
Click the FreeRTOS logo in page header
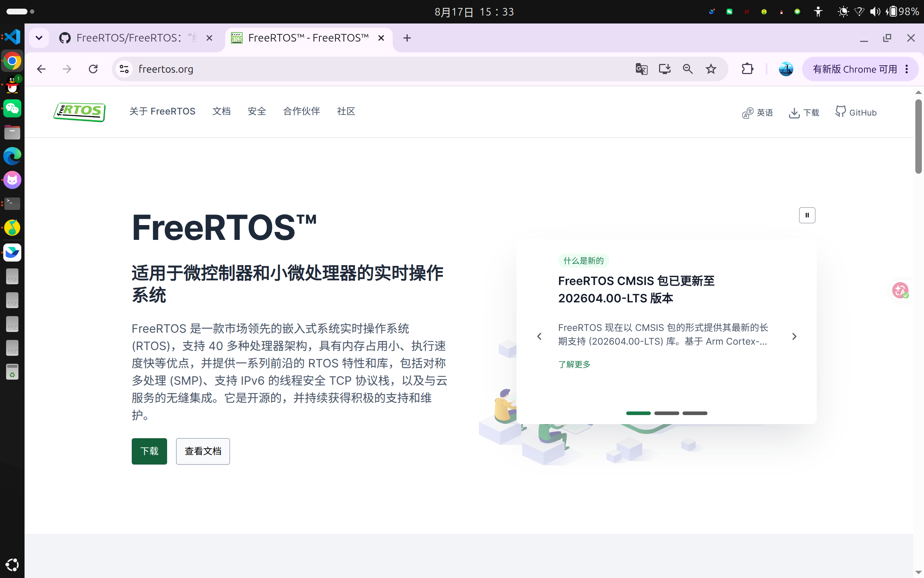[79, 112]
